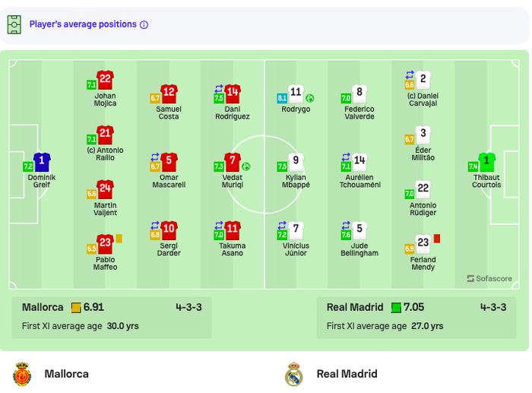Screen dimensions: 532x393
Task: Click Dominik Greif's blue goalkeeper shirt
Action: [x=43, y=162]
